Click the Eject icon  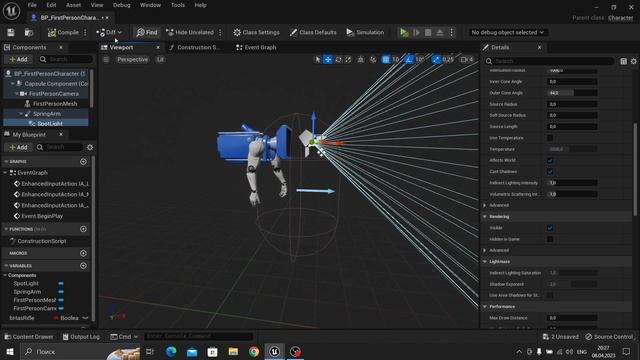click(x=440, y=32)
